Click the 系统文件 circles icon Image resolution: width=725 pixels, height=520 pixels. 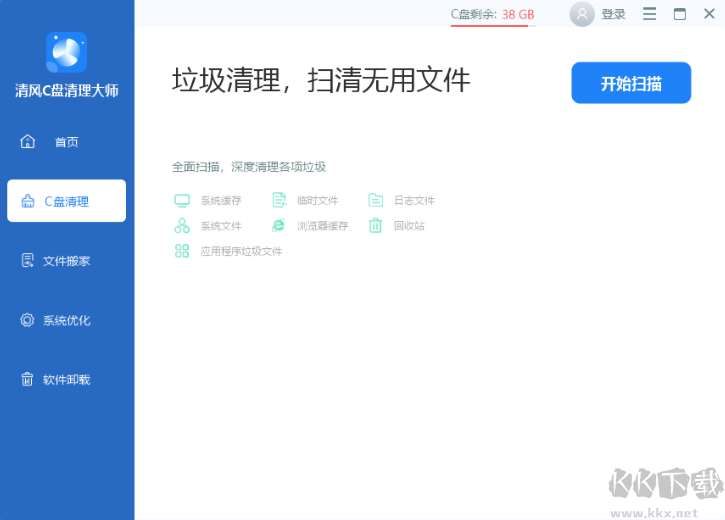[182, 226]
